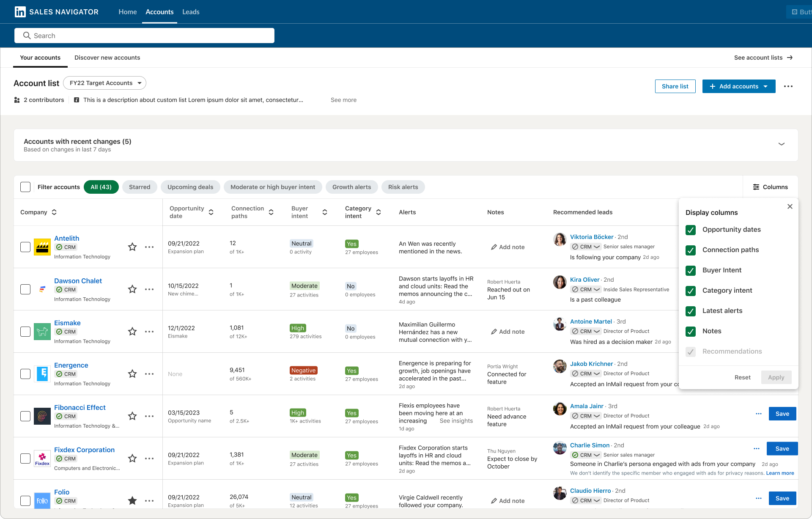Star the Antelith account

click(132, 247)
